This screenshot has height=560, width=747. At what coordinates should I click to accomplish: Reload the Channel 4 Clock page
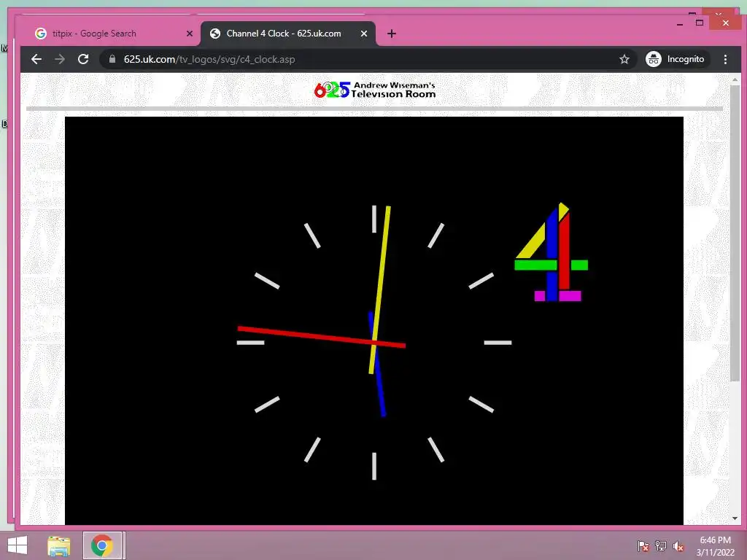pyautogui.click(x=83, y=59)
